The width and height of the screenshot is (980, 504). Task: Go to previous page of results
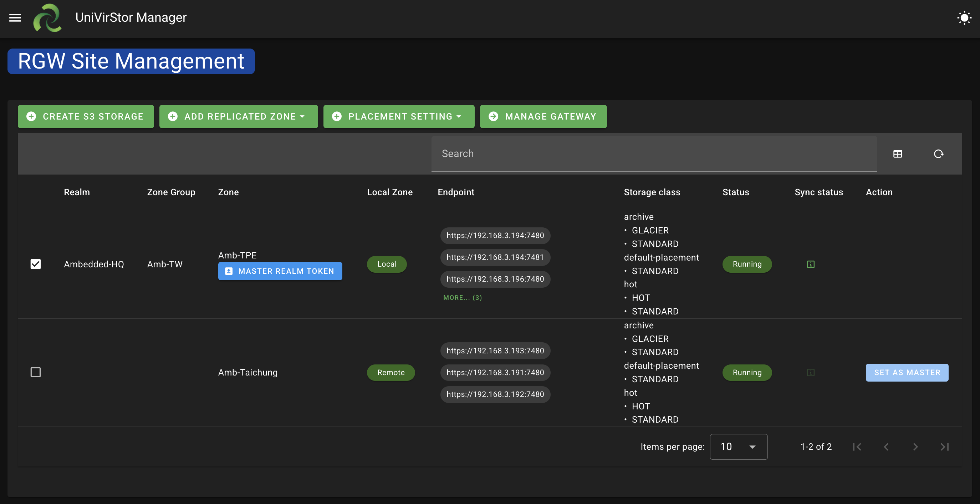886,447
